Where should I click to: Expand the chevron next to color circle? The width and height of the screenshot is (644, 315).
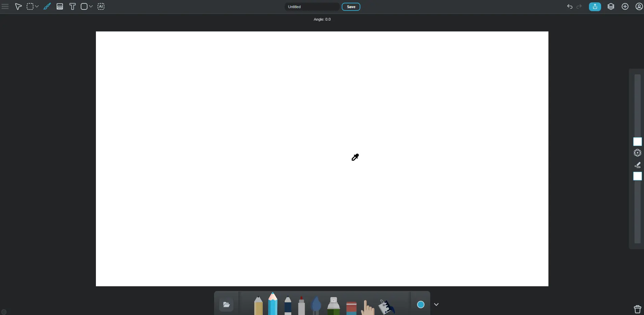click(x=436, y=305)
